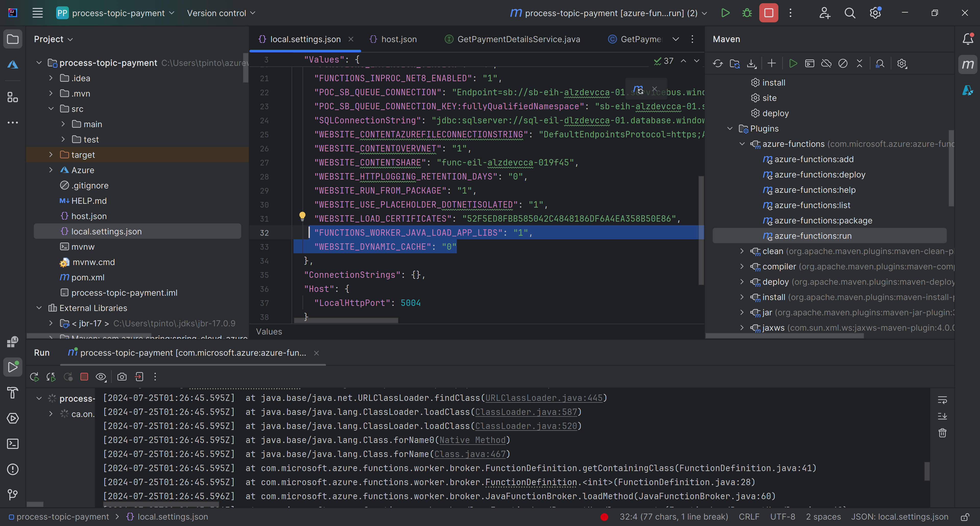
Task: Open the main hamburger menu
Action: (x=37, y=13)
